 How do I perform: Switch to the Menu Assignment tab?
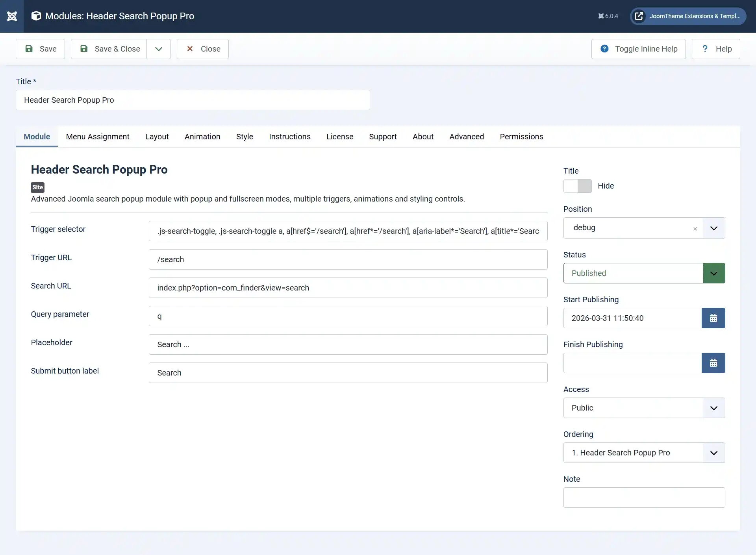pos(98,137)
